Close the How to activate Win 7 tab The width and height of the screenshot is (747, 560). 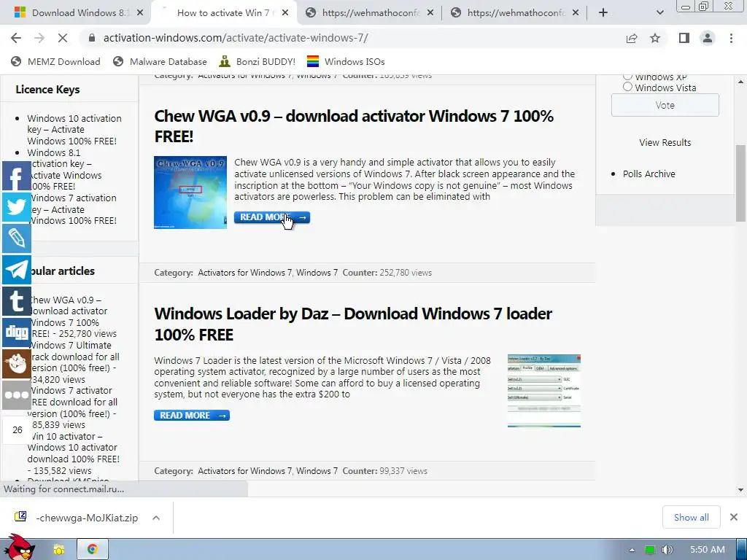[x=285, y=13]
